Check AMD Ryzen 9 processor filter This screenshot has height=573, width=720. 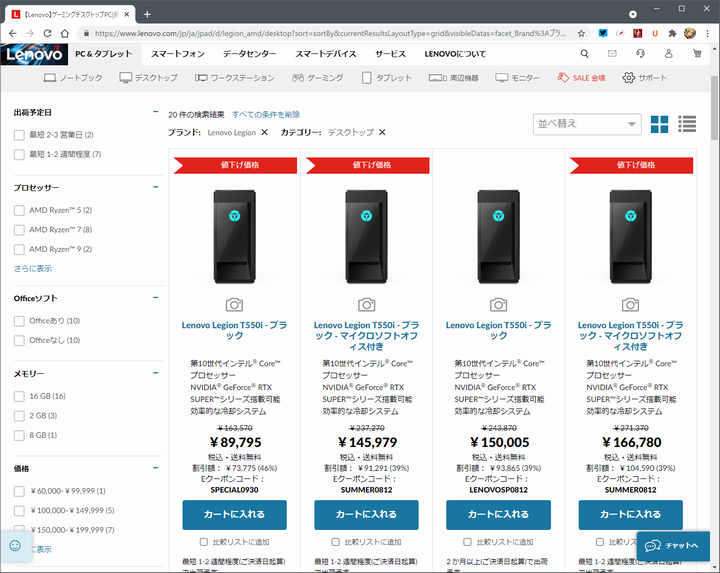tap(19, 249)
